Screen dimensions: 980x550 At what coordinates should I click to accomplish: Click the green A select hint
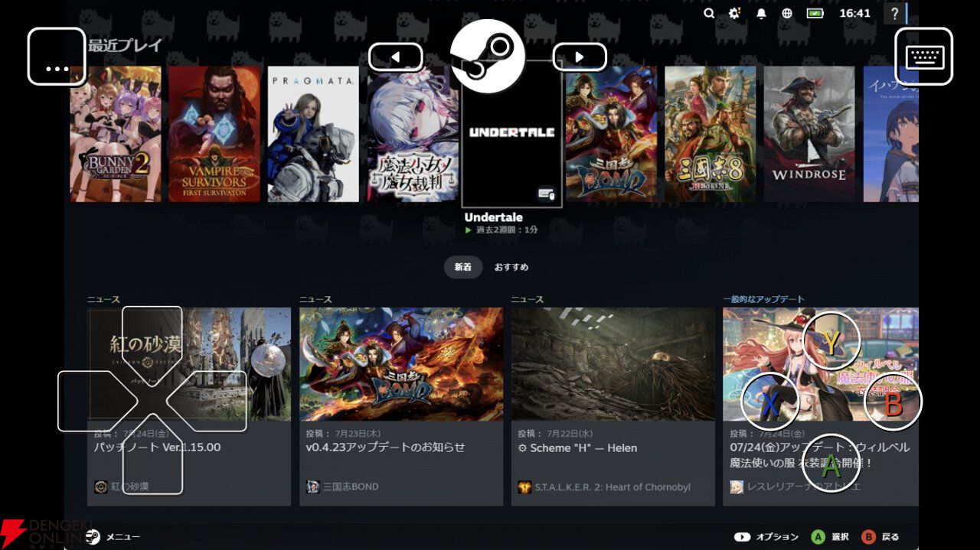(818, 537)
